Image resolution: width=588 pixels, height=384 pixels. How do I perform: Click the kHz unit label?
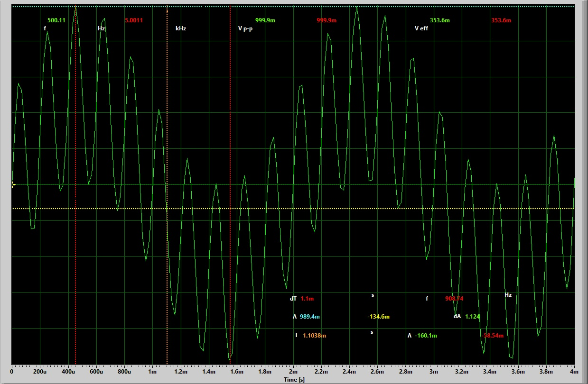click(181, 28)
